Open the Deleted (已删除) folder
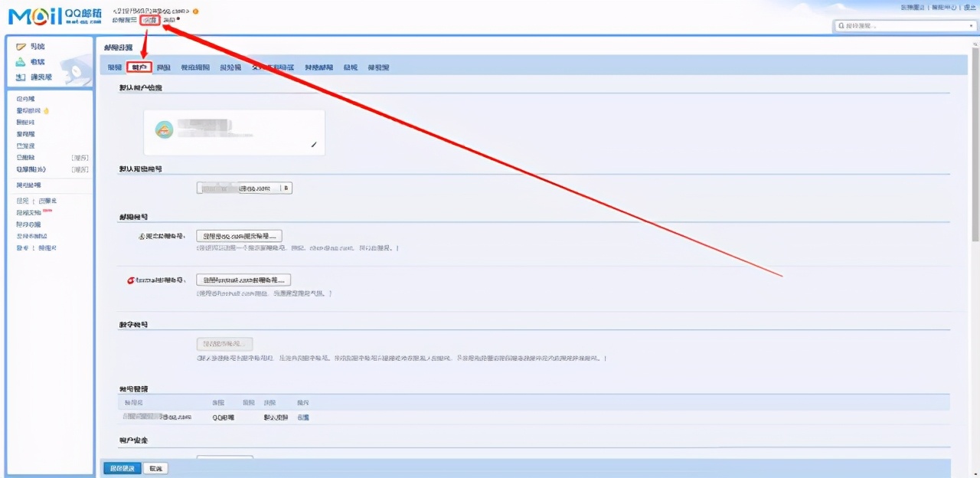 (x=25, y=157)
